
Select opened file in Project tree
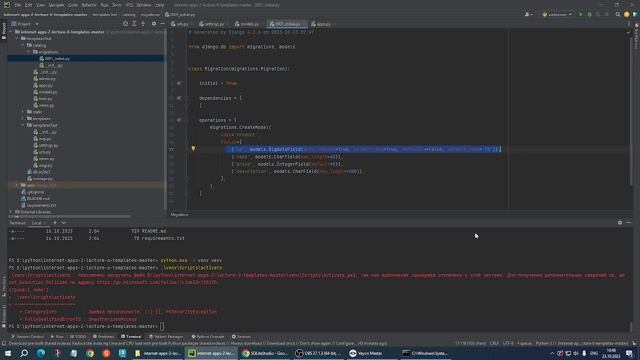coord(125,24)
